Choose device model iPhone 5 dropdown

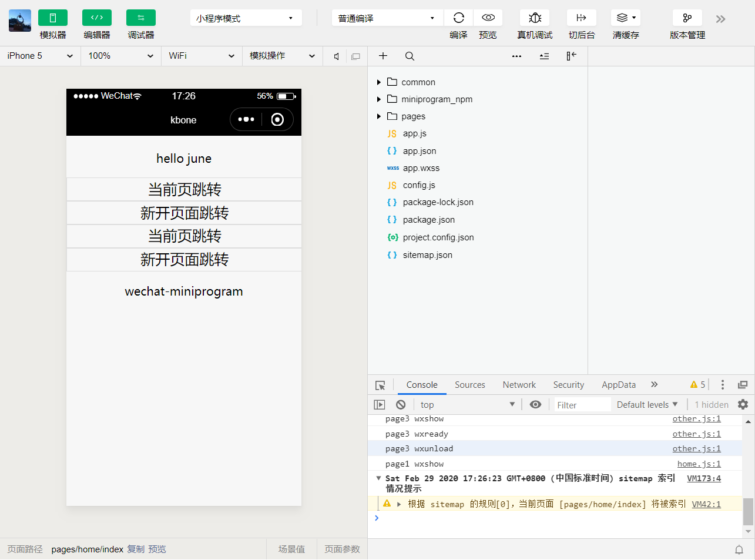pos(40,56)
